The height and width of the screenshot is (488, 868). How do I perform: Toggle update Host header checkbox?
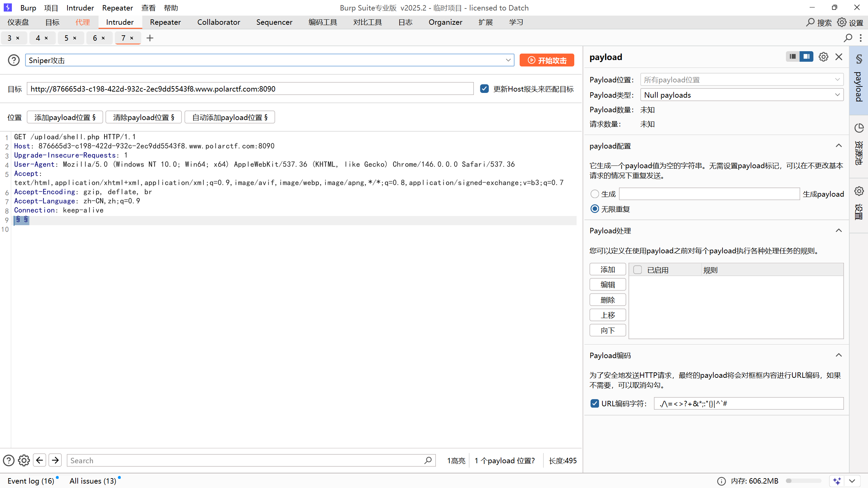pyautogui.click(x=484, y=89)
